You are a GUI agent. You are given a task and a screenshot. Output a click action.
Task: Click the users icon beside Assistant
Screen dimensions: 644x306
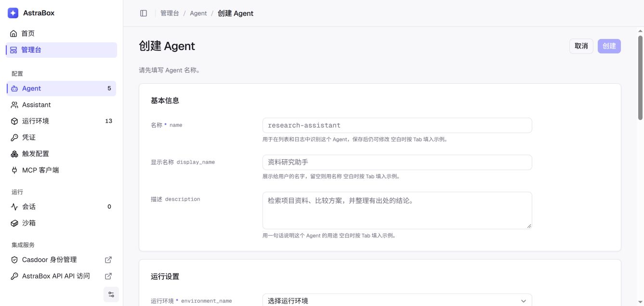pos(14,105)
